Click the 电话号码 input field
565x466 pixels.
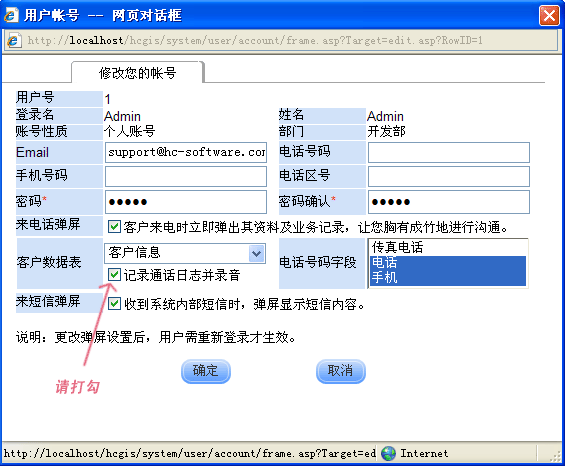449,152
